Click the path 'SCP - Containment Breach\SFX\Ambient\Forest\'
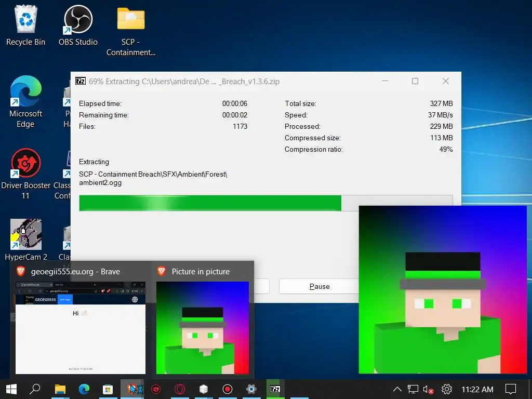 (153, 175)
